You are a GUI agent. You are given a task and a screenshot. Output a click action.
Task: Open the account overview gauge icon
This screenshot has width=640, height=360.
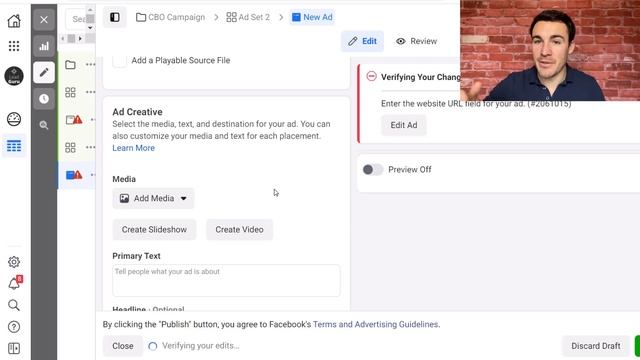tap(14, 119)
